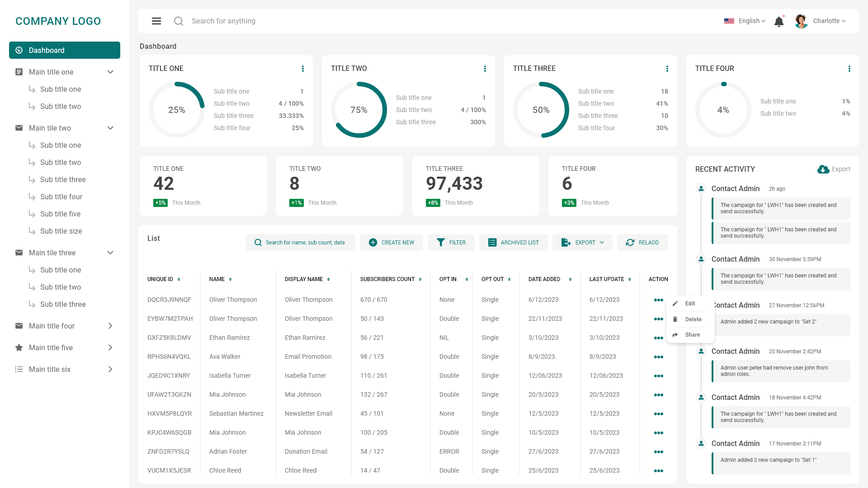
Task: Click the search magnifier icon in top bar
Action: pos(179,21)
